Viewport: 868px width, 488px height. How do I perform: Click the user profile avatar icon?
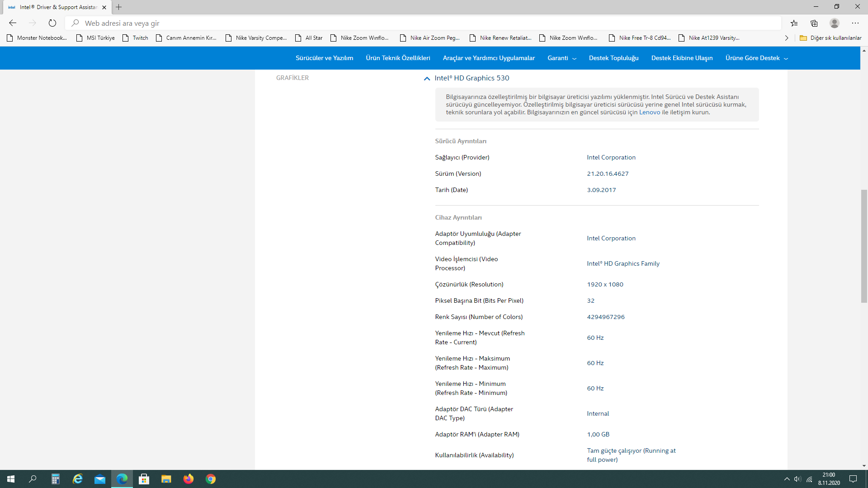pyautogui.click(x=835, y=23)
